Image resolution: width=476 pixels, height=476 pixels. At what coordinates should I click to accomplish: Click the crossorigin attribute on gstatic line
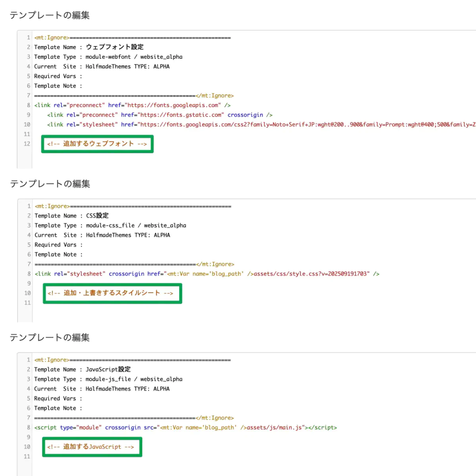[245, 115]
